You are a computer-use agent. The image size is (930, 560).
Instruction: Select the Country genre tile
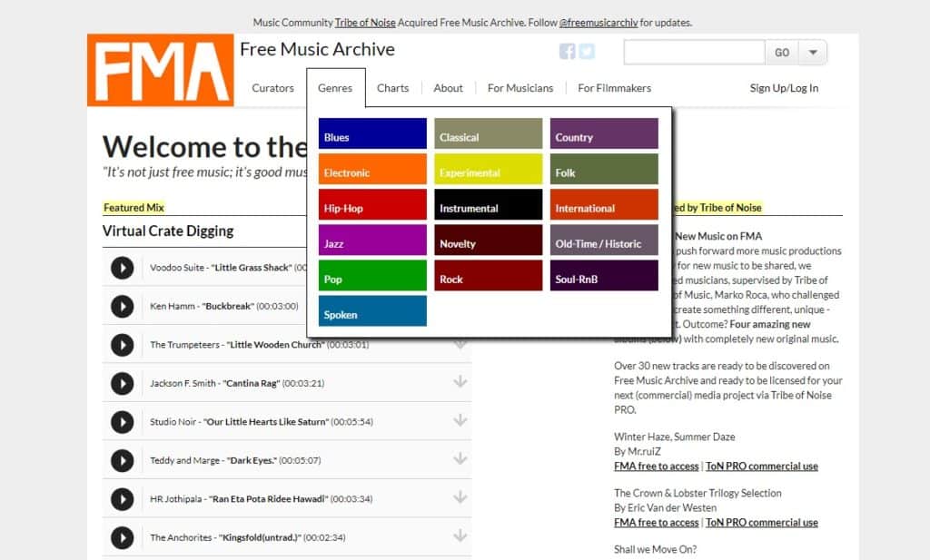[x=604, y=133]
